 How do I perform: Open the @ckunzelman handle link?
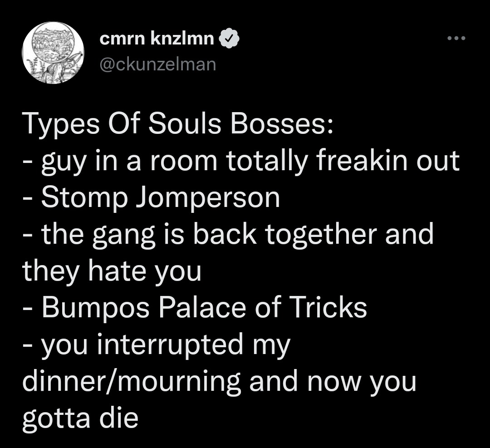(157, 64)
